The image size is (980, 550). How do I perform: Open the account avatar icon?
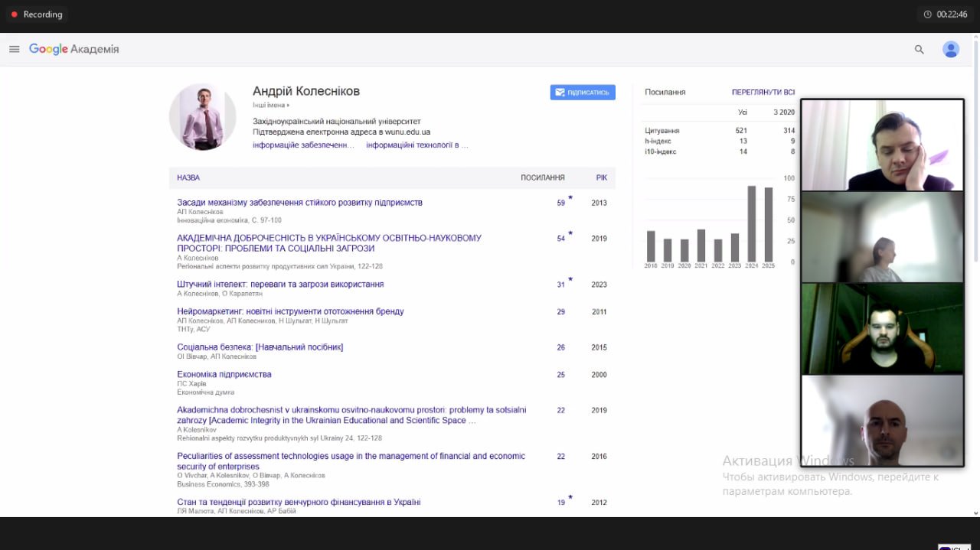(951, 49)
